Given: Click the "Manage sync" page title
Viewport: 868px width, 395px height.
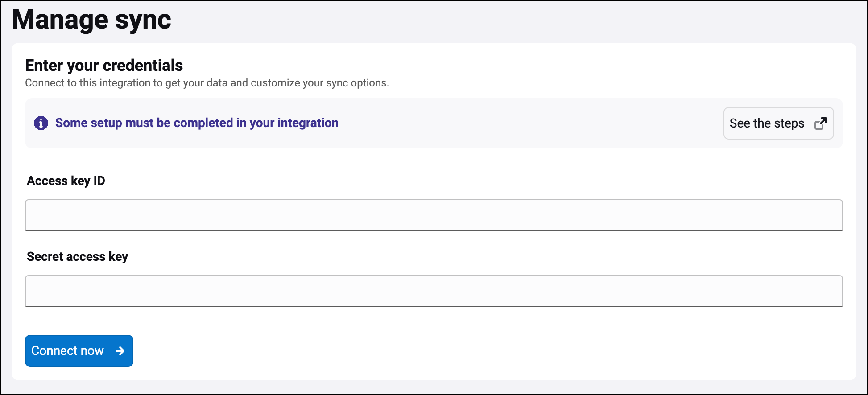Looking at the screenshot, I should pyautogui.click(x=91, y=20).
